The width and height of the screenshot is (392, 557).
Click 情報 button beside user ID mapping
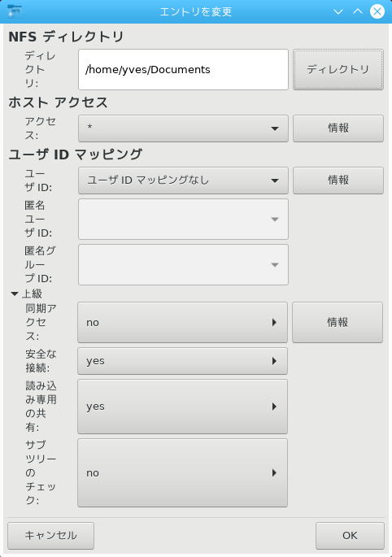point(338,181)
